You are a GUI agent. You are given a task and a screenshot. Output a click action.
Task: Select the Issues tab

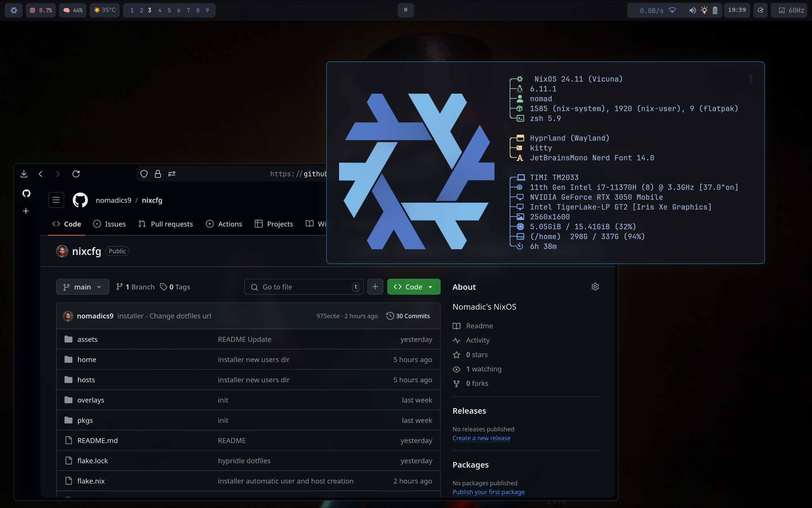(x=109, y=224)
